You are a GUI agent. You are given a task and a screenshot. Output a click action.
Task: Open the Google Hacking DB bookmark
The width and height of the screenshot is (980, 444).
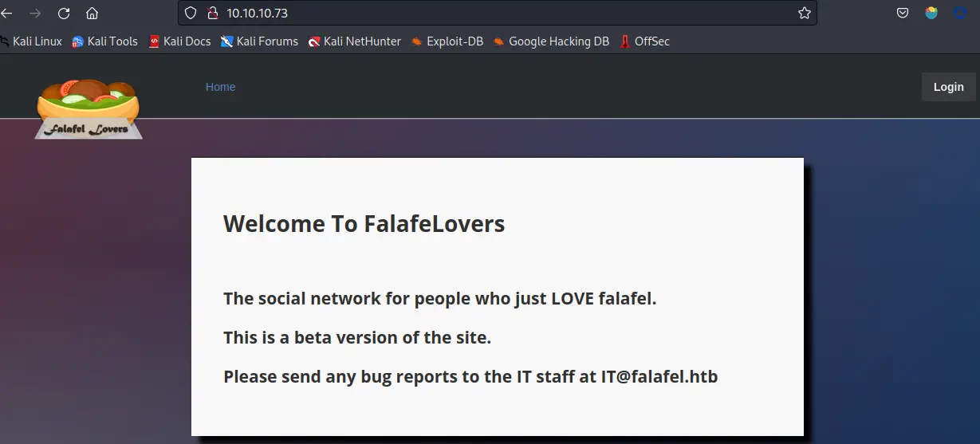[551, 41]
